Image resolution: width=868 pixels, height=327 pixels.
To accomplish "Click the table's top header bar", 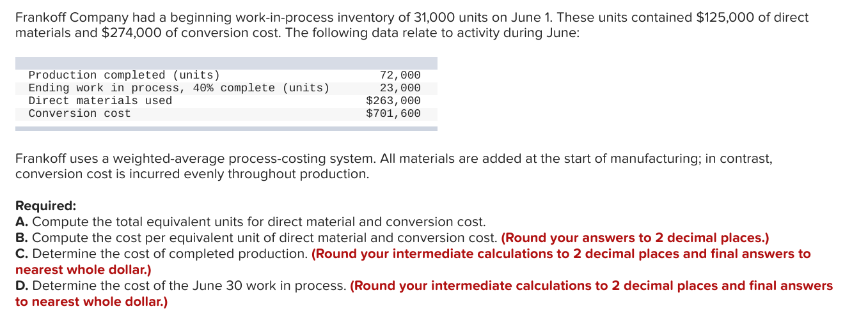I will click(226, 63).
